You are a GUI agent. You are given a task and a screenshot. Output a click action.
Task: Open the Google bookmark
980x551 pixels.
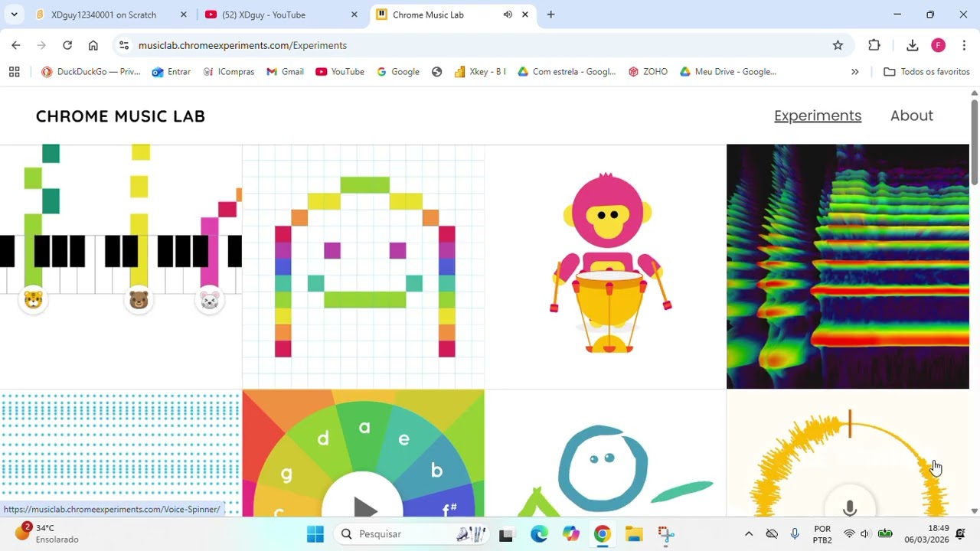(398, 72)
